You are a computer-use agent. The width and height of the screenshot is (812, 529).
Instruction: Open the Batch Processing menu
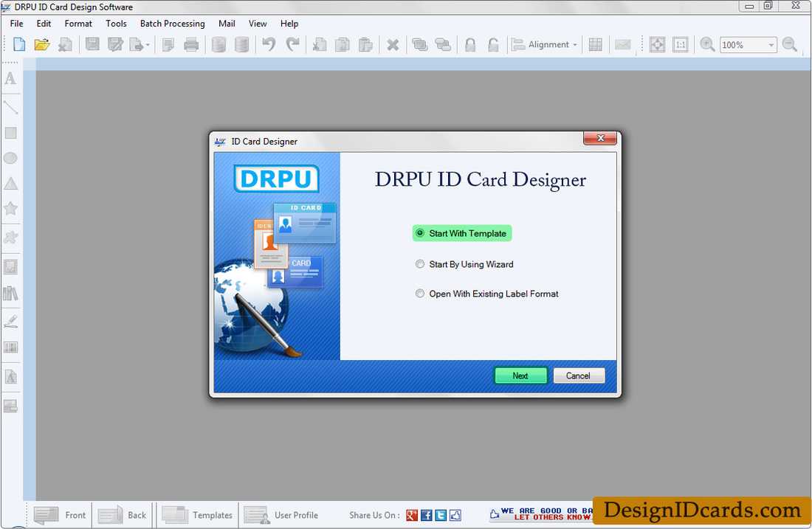173,24
